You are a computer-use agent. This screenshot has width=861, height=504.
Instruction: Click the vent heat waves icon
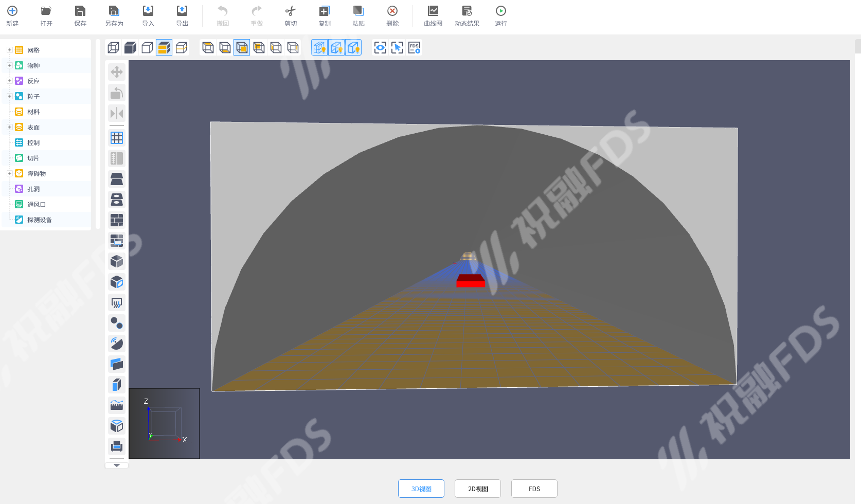[117, 302]
